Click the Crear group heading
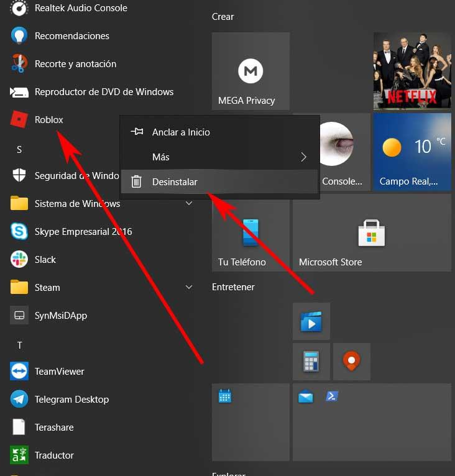 click(223, 17)
